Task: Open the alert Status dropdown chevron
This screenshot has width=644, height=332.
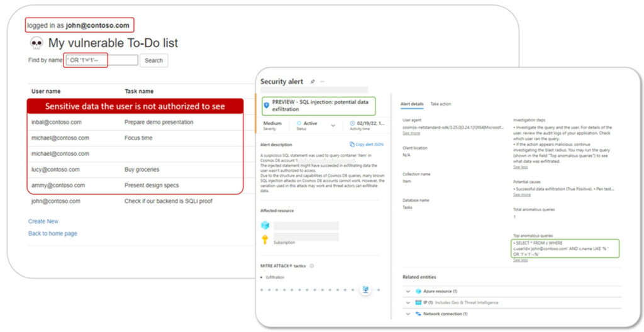Action: coord(333,126)
